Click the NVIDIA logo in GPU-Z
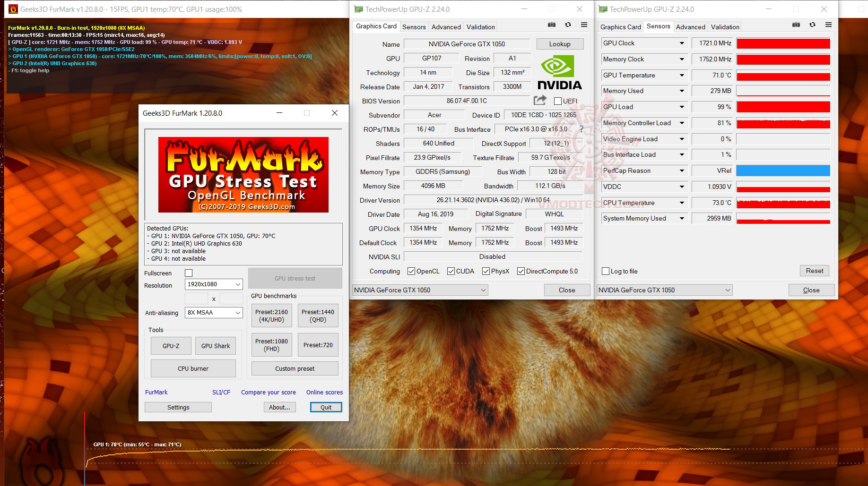Screen dimensions: 868x486 (x=559, y=72)
